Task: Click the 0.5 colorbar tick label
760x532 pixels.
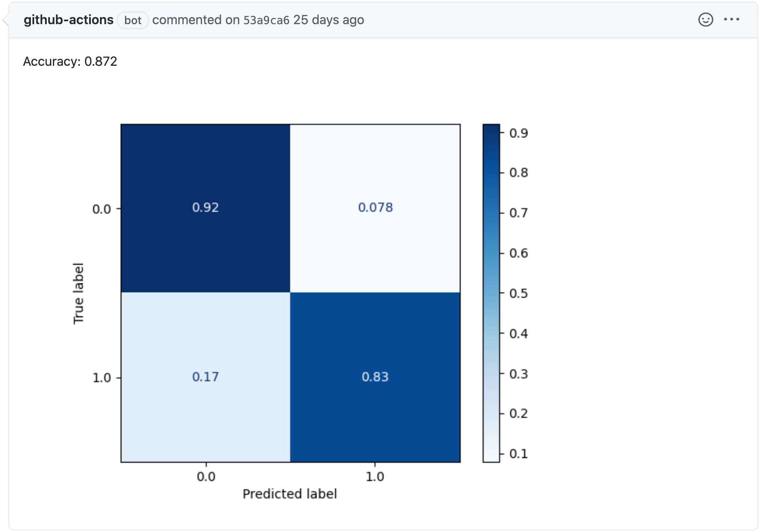Action: (x=518, y=293)
